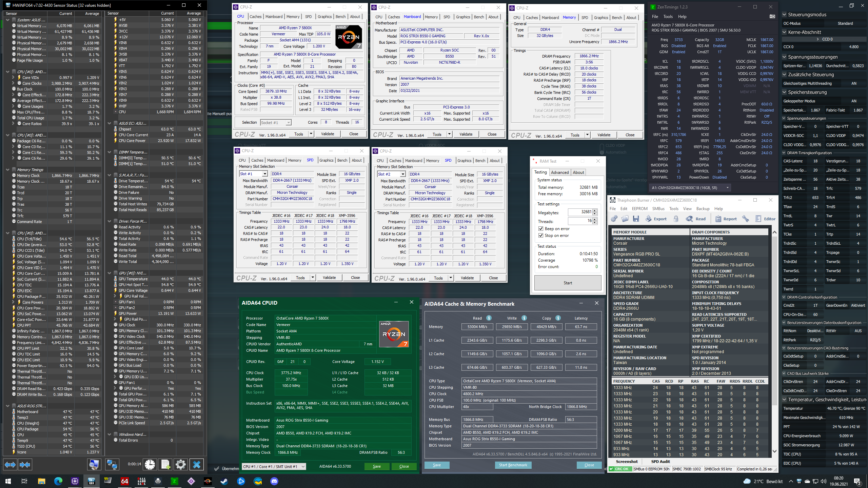Click Thaiphoon Burner vertical scrollbar
Image resolution: width=868 pixels, height=488 pixels.
(x=774, y=342)
